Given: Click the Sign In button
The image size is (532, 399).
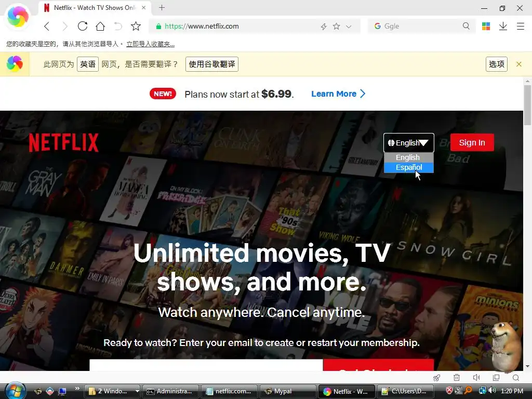Looking at the screenshot, I should (472, 142).
